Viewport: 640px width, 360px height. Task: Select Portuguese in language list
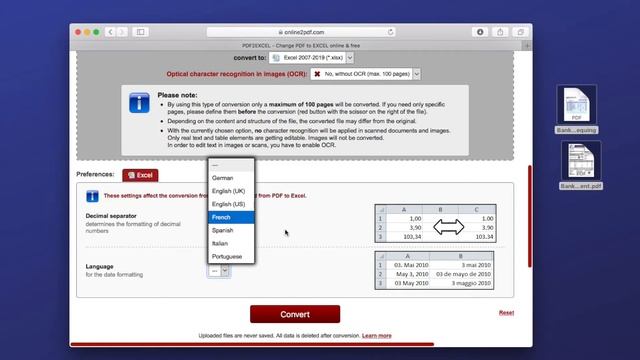coord(231,256)
